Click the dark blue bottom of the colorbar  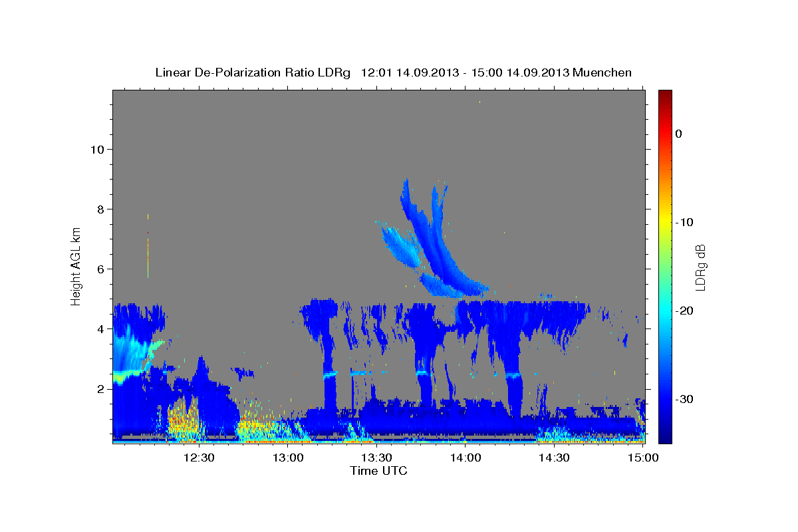click(665, 436)
